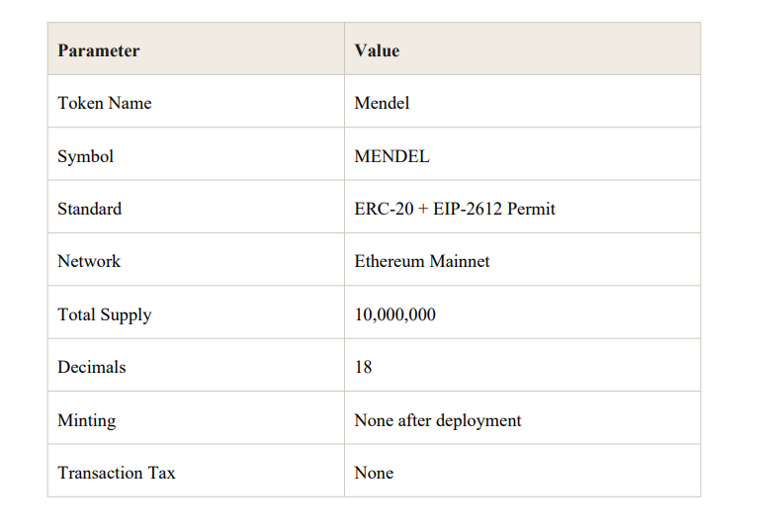Click the "ERC-20" text in Standard row

379,209
